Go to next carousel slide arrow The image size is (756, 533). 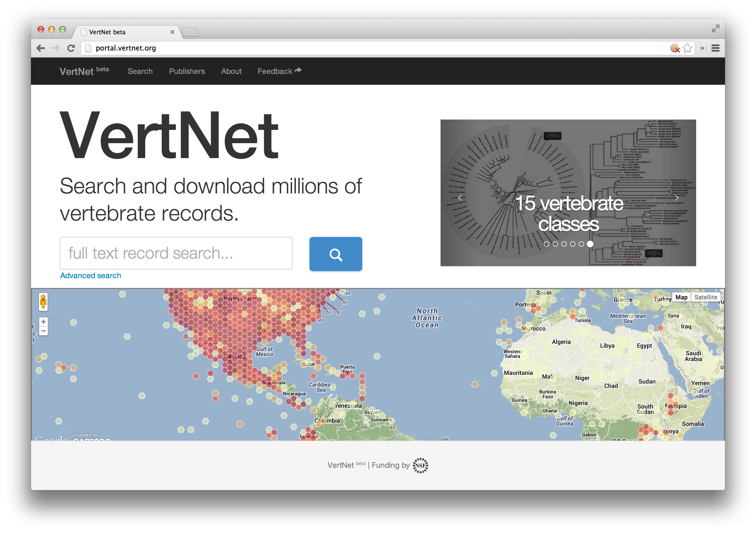click(x=676, y=198)
